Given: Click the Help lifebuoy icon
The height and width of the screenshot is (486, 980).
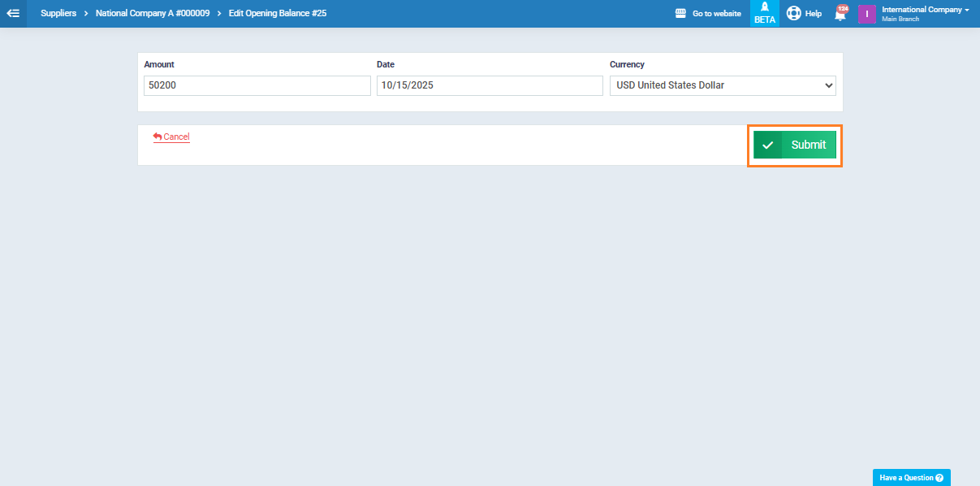Looking at the screenshot, I should pos(793,14).
